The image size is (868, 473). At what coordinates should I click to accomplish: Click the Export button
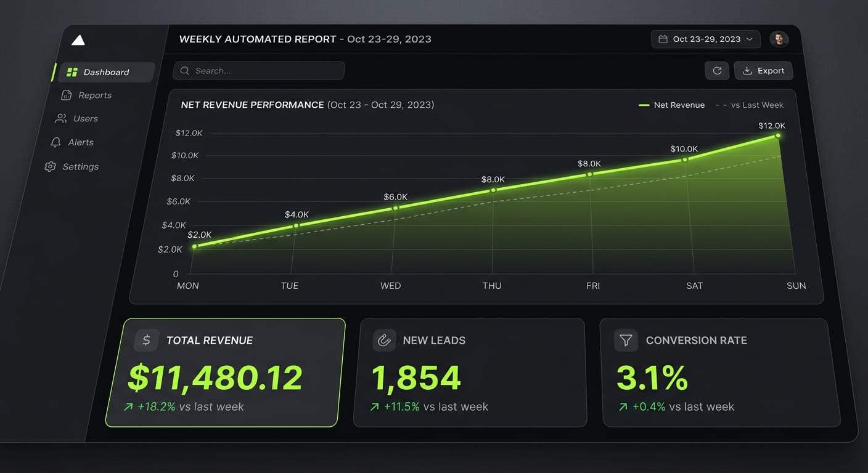[x=764, y=70]
